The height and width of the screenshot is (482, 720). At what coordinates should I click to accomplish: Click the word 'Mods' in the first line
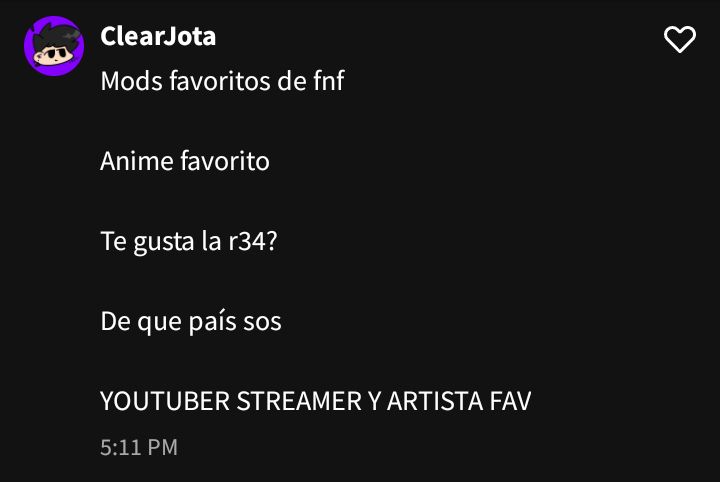click(x=131, y=81)
